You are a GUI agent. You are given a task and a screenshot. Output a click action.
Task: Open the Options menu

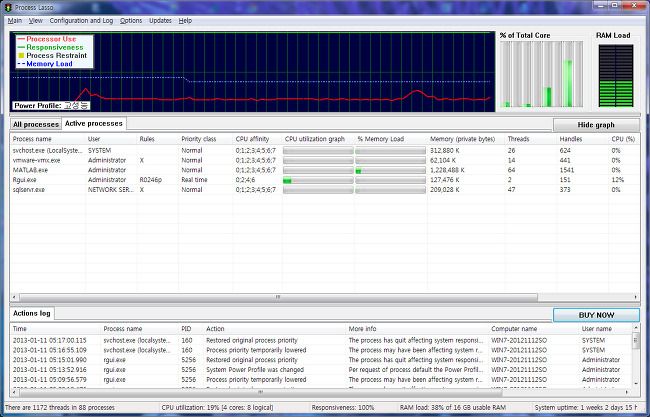[x=131, y=21]
